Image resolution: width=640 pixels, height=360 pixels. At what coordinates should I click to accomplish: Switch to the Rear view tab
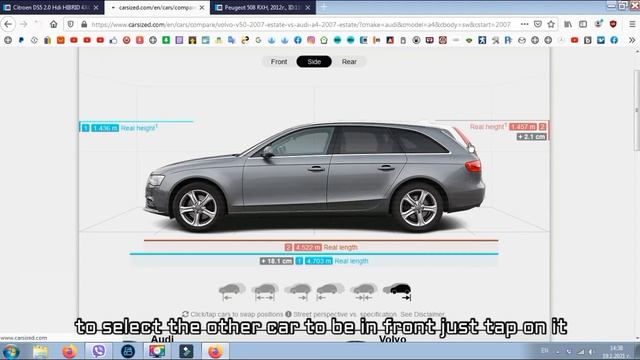coord(349,62)
